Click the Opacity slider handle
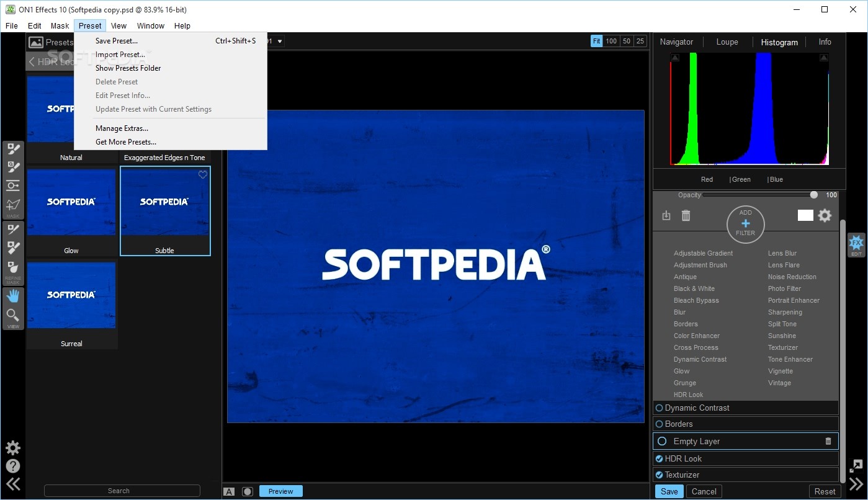 [x=814, y=195]
